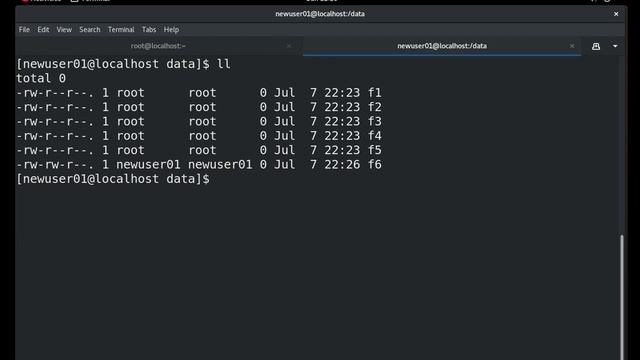Screen dimensions: 640x360
Task: Click the 22:26 timestamp of f6
Action: pos(342,164)
